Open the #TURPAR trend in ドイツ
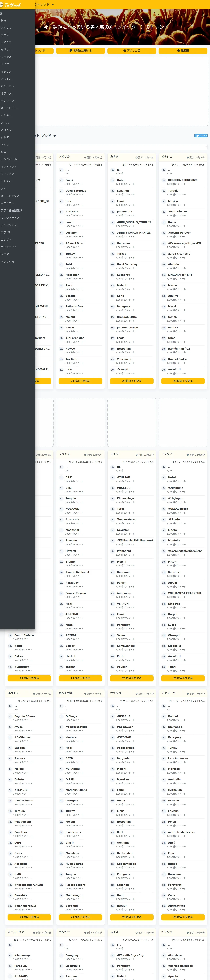Viewport: 210px width, 980px height. point(123,477)
